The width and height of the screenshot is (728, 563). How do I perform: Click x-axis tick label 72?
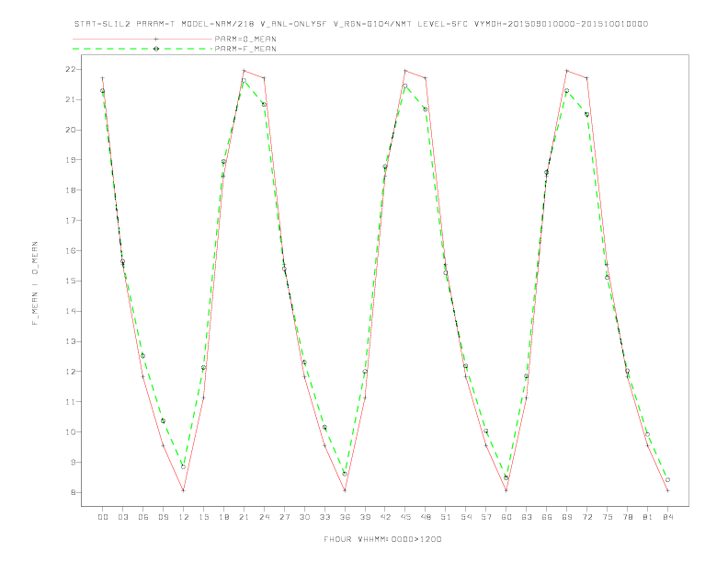586,517
